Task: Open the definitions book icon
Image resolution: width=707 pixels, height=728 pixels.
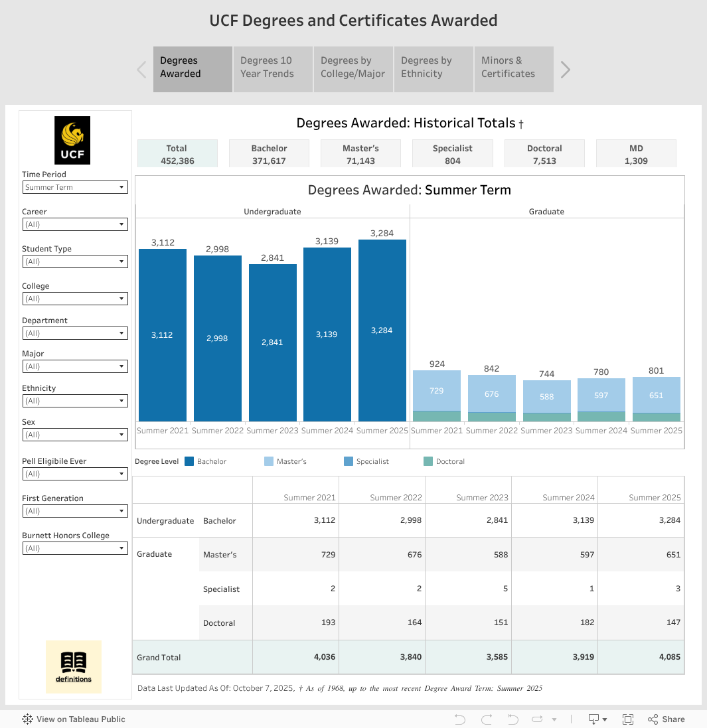Action: [x=74, y=666]
